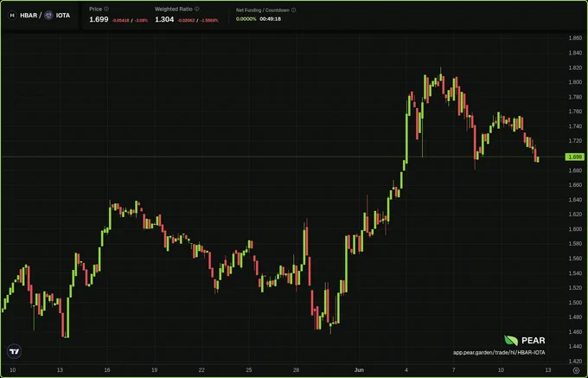Open the info icon next to Weighted Ratio
This screenshot has width=588, height=378.
197,9
